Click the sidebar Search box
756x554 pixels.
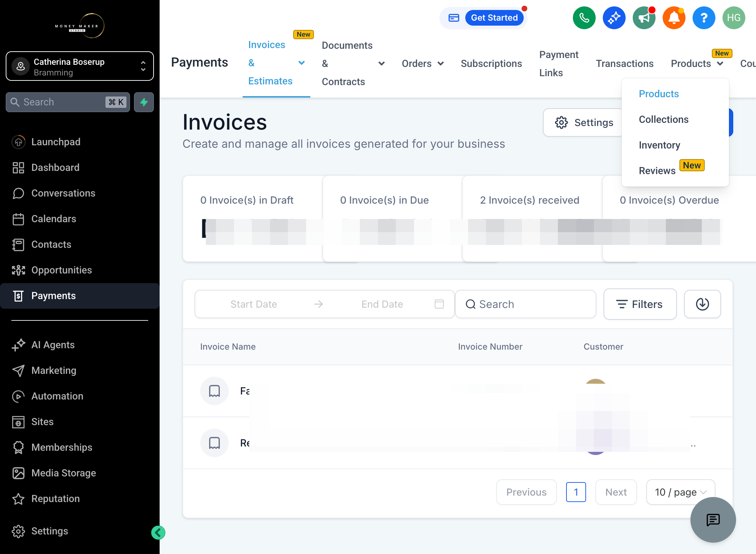pos(68,102)
